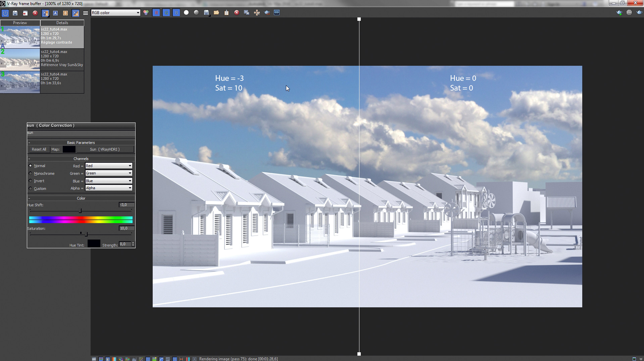Viewport: 644px width, 361px height.
Task: Click the sRGB display icon in status bar
Action: 161,359
